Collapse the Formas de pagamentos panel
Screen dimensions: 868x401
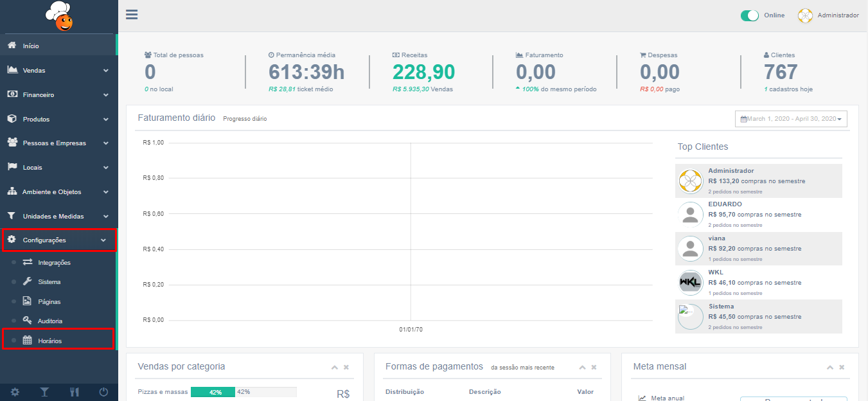[582, 368]
